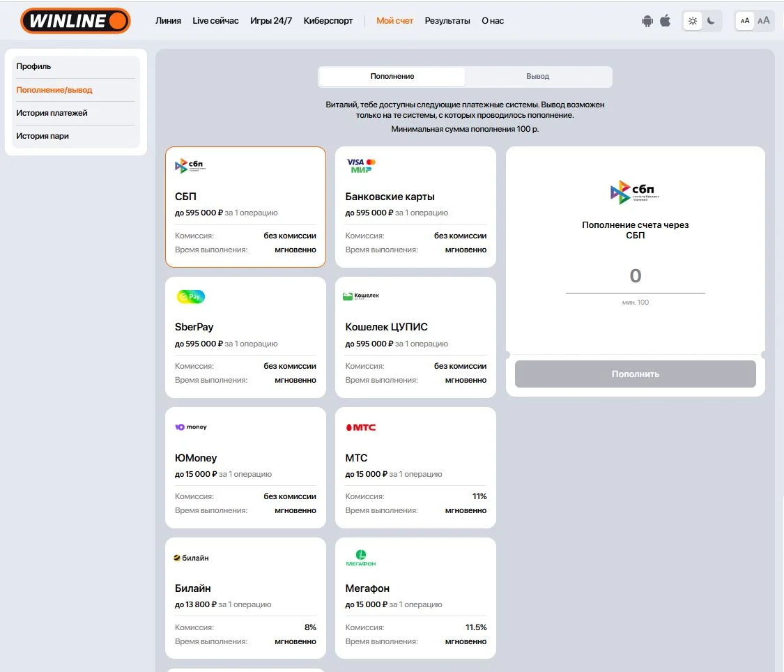784x672 pixels.
Task: Switch to light theme sun toggle
Action: pos(693,21)
